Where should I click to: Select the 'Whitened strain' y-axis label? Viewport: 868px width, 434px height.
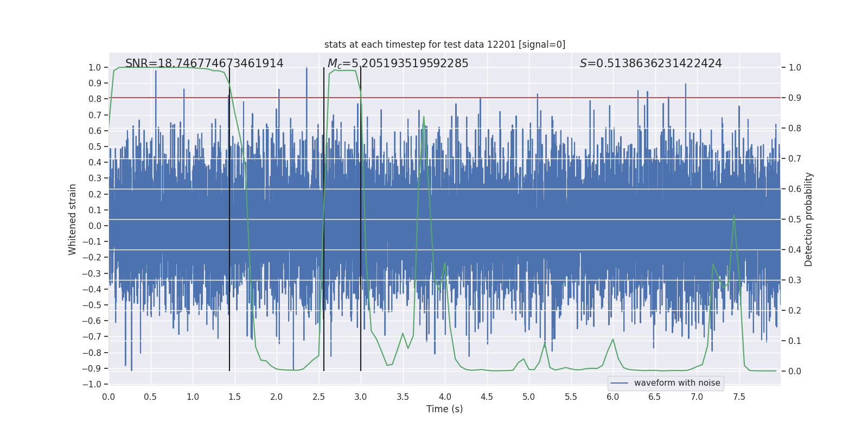pos(73,219)
